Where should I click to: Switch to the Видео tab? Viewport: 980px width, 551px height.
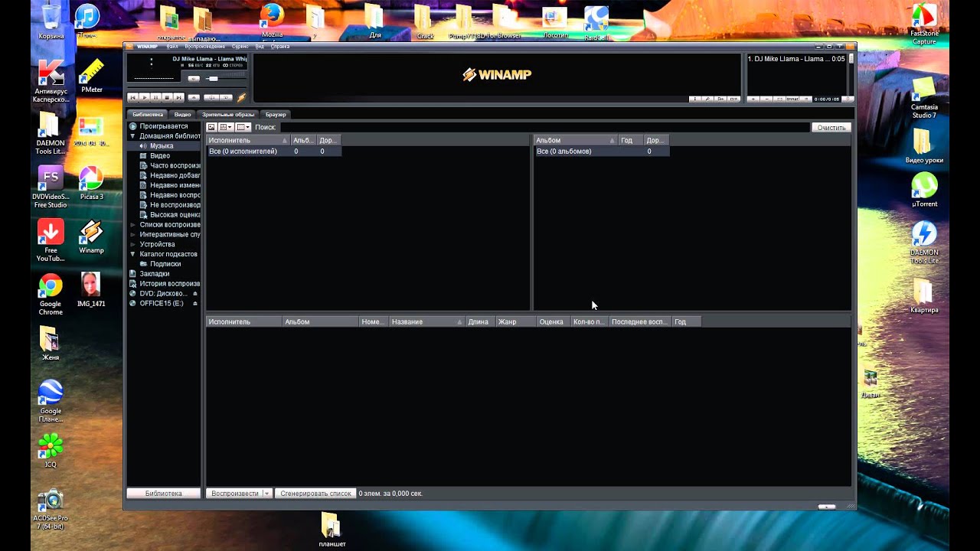coord(183,114)
